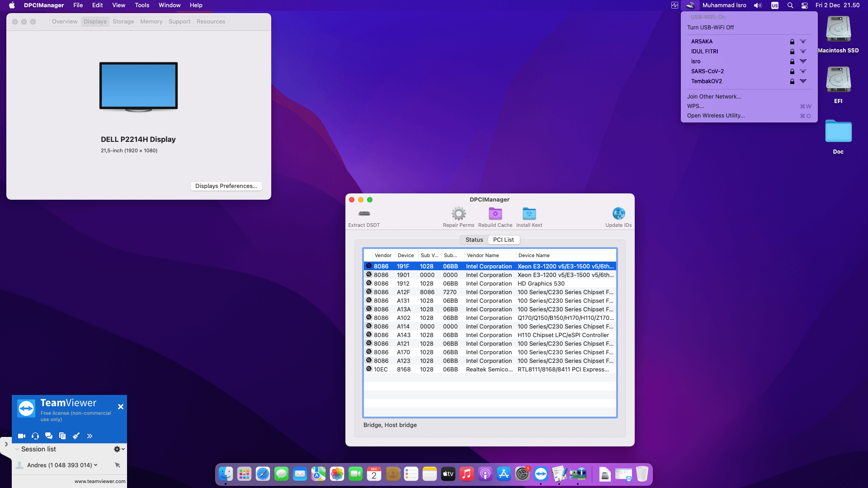Start TeamViewer video with the camera icon

[x=21, y=436]
